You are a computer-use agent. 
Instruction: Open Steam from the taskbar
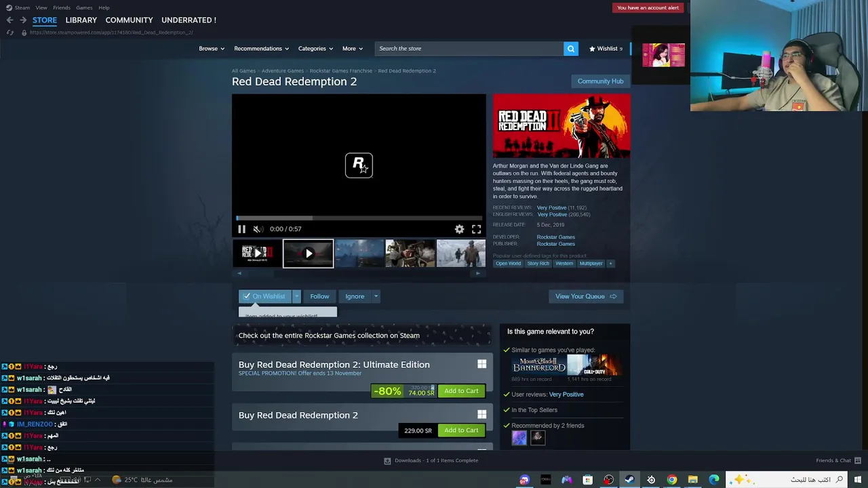(x=629, y=480)
